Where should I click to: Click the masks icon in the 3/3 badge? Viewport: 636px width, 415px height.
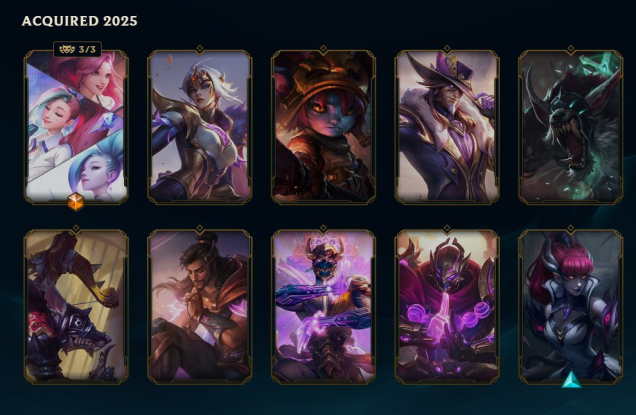click(67, 49)
